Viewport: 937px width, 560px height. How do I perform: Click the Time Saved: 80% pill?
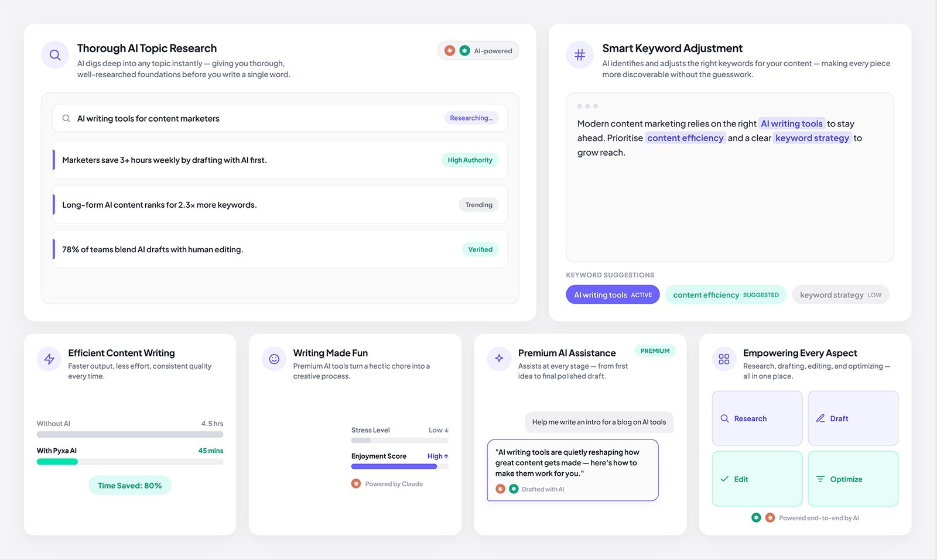click(x=130, y=485)
